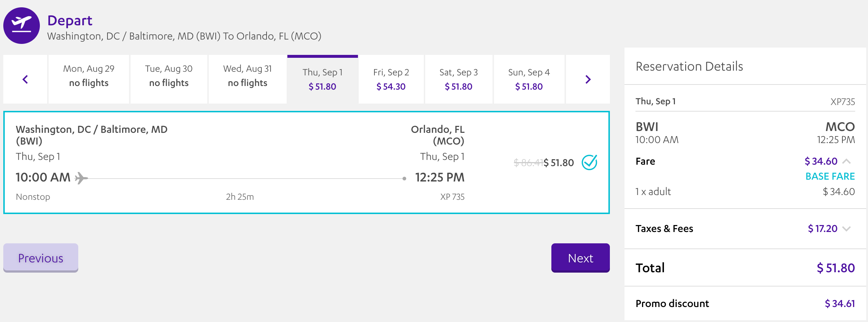Viewport: 868px width, 322px height.
Task: Click the Next button
Action: 581,258
